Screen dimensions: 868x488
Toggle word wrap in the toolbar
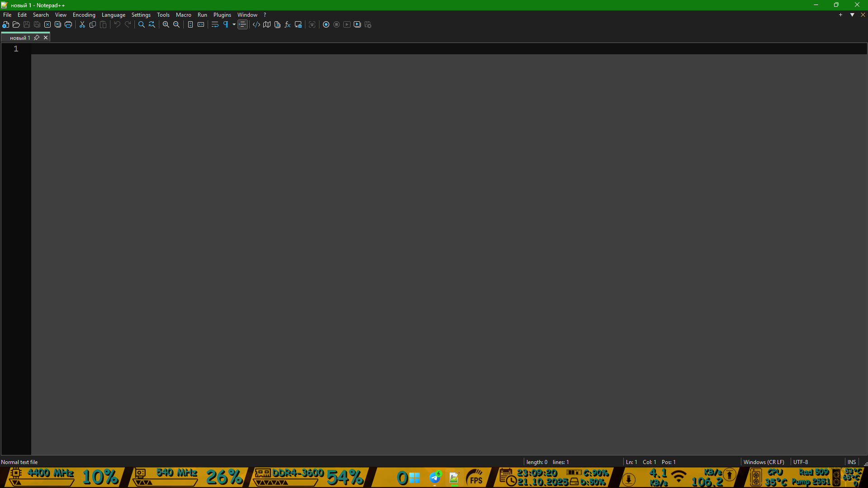pos(215,24)
